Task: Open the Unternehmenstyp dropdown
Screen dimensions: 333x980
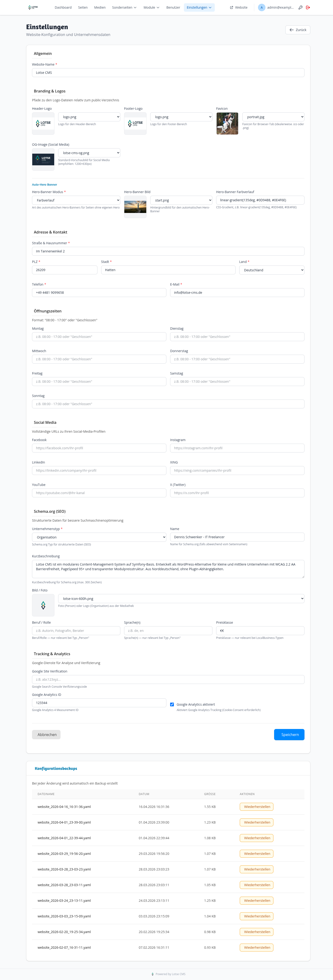Action: (x=99, y=537)
